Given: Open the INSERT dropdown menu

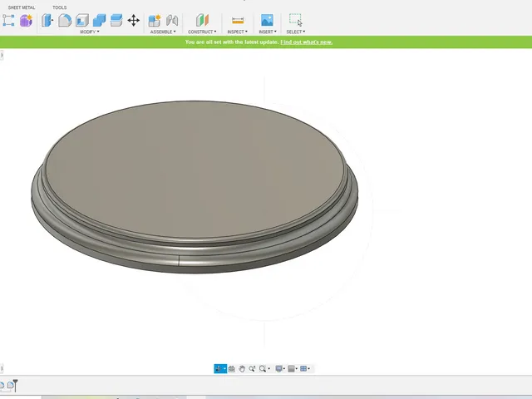Looking at the screenshot, I should tap(268, 32).
